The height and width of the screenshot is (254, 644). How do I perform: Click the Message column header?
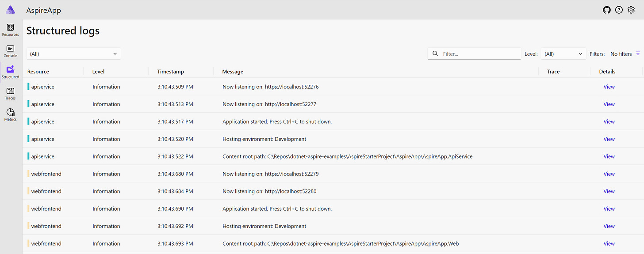(233, 72)
